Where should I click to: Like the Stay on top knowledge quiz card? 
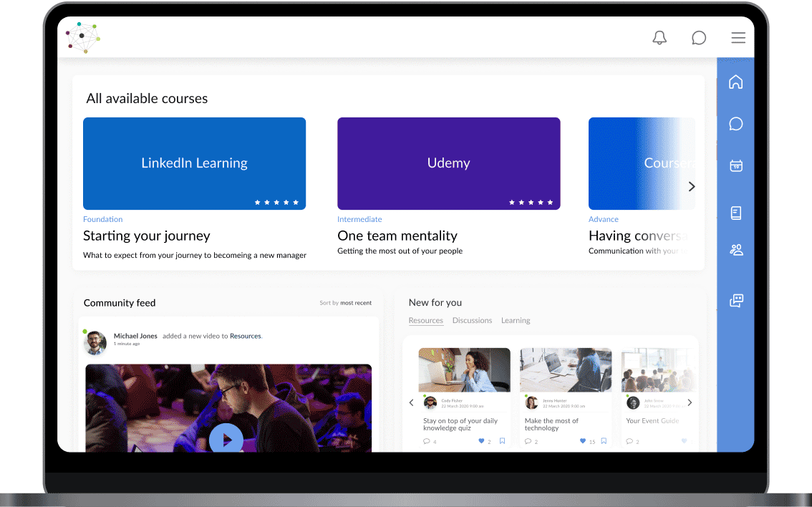pyautogui.click(x=482, y=441)
